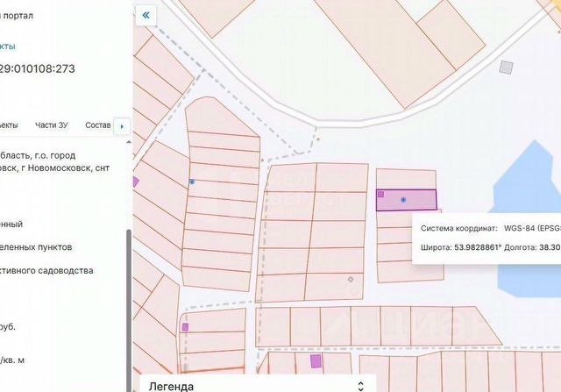Select the purple square on lower-left parcel
The width and height of the screenshot is (561, 392).
[185, 326]
